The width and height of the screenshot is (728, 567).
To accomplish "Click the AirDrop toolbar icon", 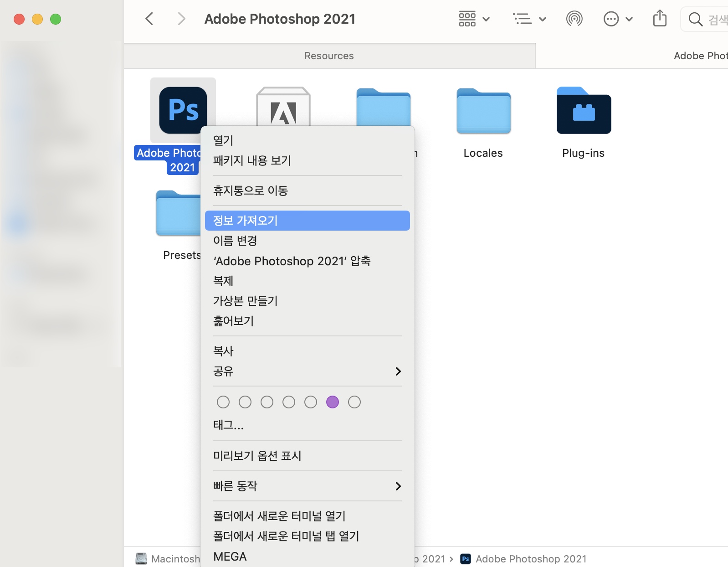I will point(574,19).
